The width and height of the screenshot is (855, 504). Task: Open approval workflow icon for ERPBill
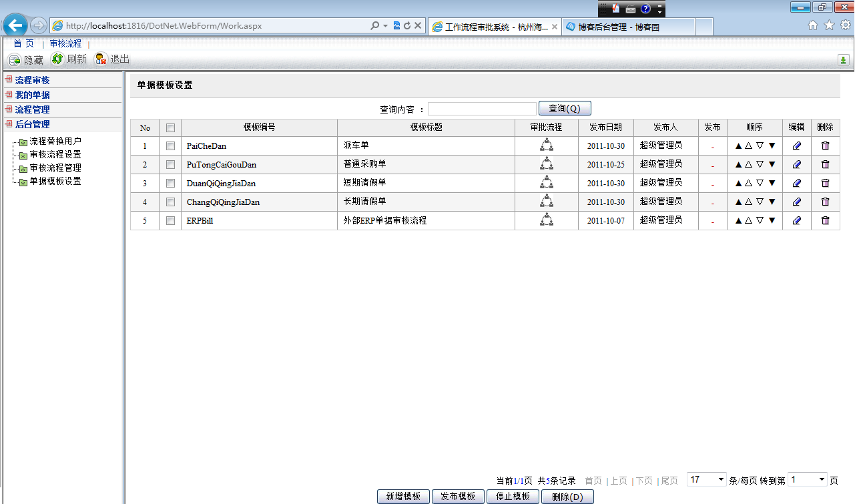pos(547,220)
